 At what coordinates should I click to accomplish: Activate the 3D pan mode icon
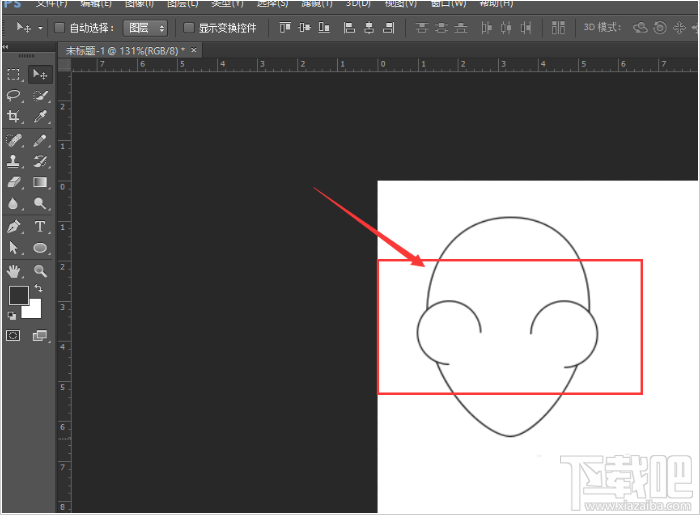click(x=679, y=28)
